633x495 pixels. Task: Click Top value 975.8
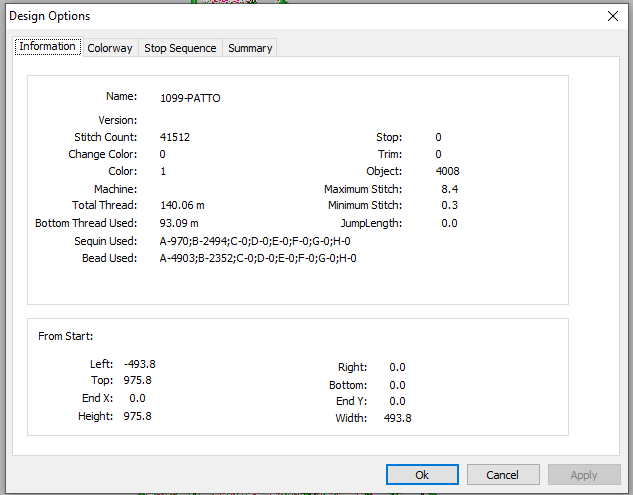[137, 380]
